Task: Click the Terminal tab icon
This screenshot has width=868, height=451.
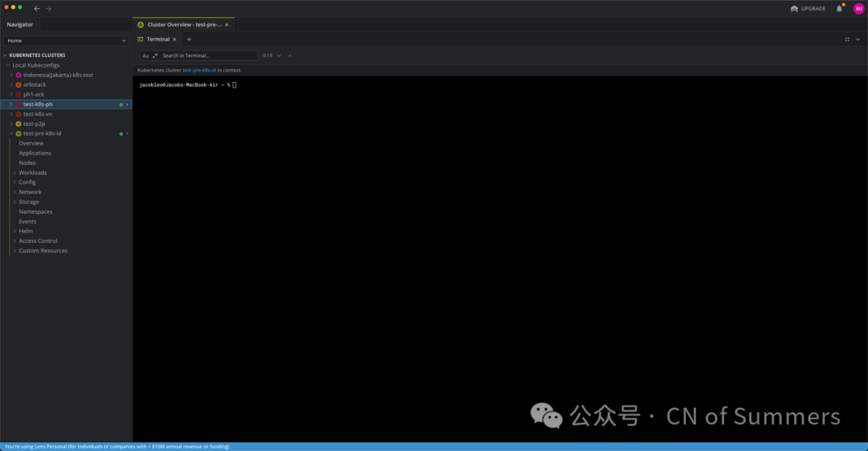Action: coord(140,39)
